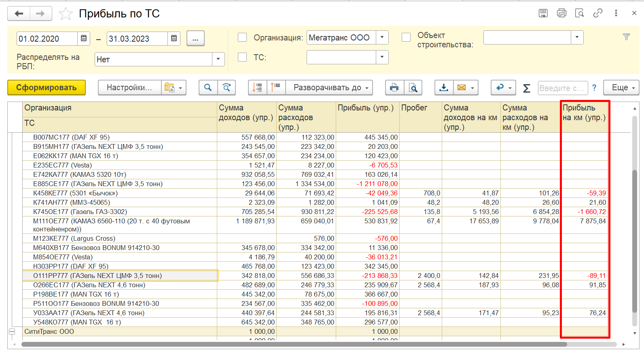
Task: Collapse all groups icon in toolbar
Action: pos(276,87)
